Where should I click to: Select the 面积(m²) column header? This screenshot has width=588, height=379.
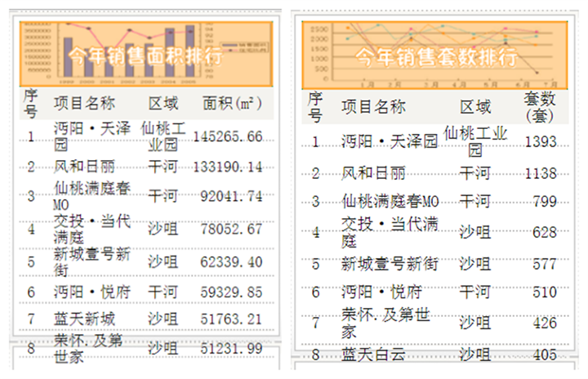tap(231, 104)
